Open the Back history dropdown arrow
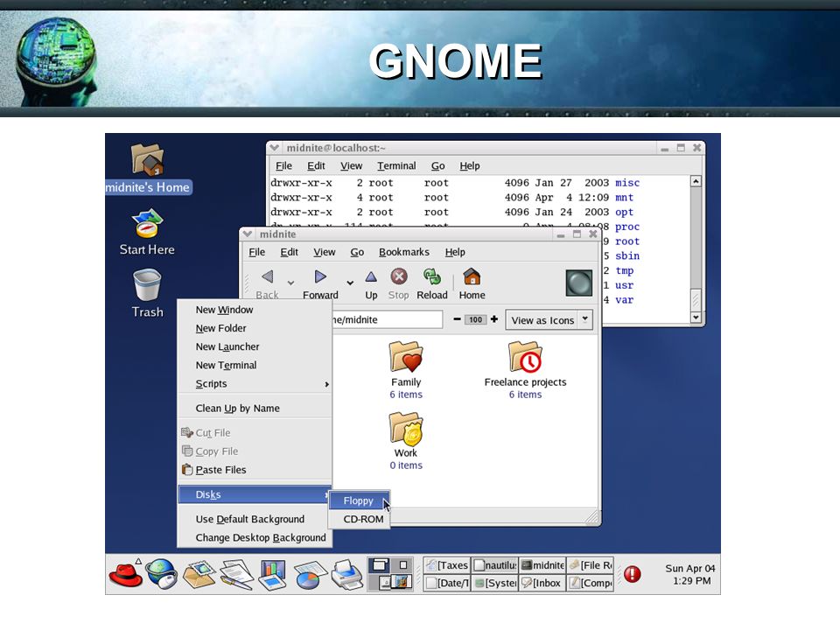This screenshot has width=840, height=630. [x=290, y=283]
